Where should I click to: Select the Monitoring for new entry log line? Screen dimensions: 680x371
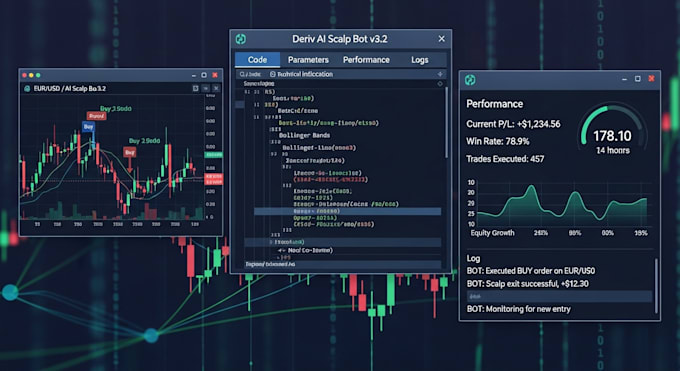(519, 309)
